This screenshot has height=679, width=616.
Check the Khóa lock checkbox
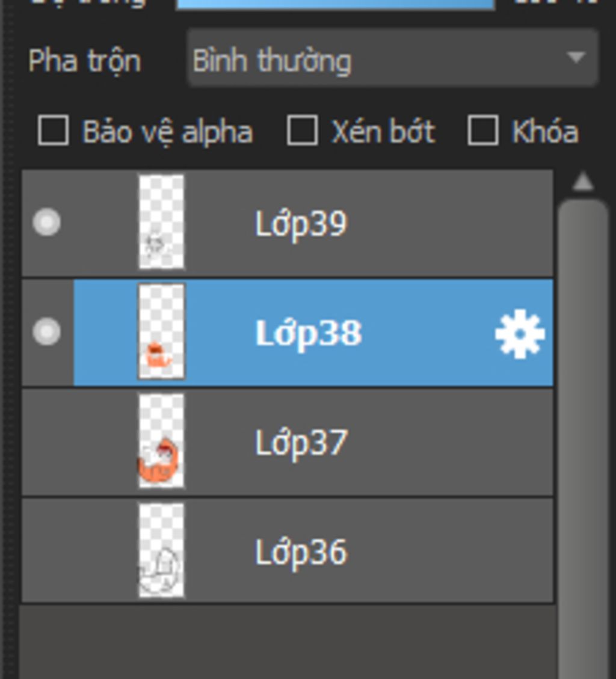click(x=482, y=131)
